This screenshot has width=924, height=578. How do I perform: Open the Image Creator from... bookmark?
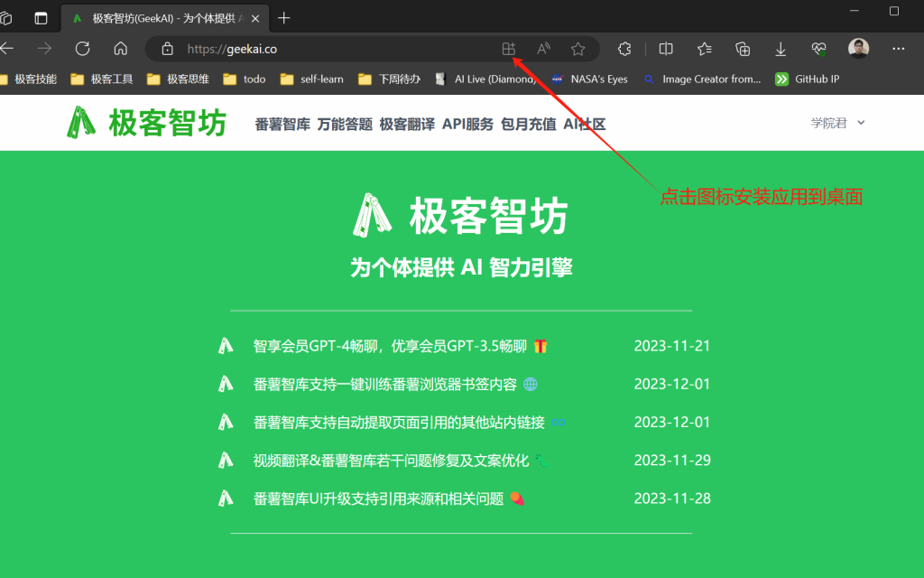tap(702, 79)
